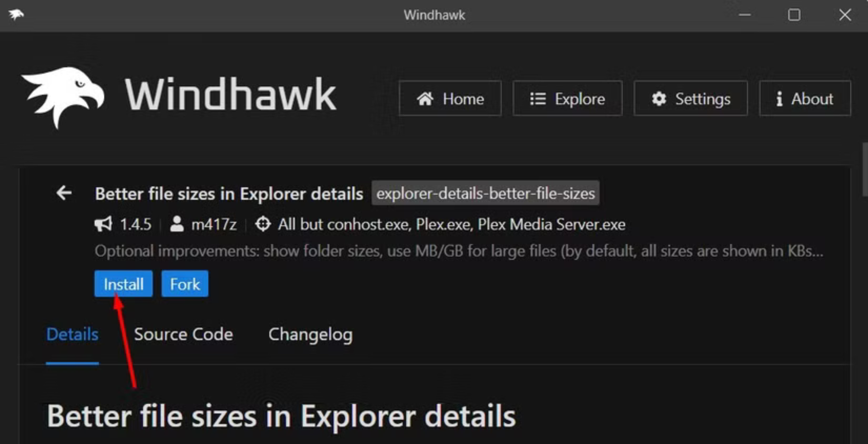Click the list icon on Explore
This screenshot has height=444, width=868.
[x=538, y=99]
